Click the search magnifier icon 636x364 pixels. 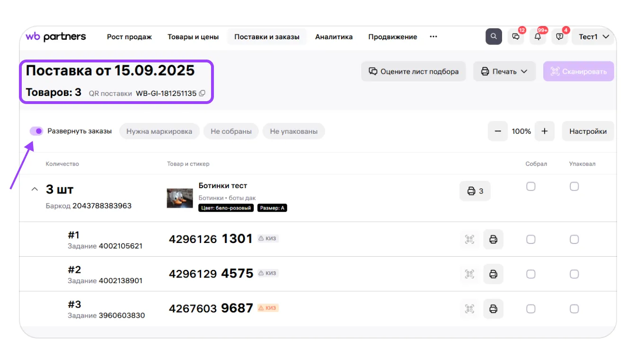coord(494,36)
